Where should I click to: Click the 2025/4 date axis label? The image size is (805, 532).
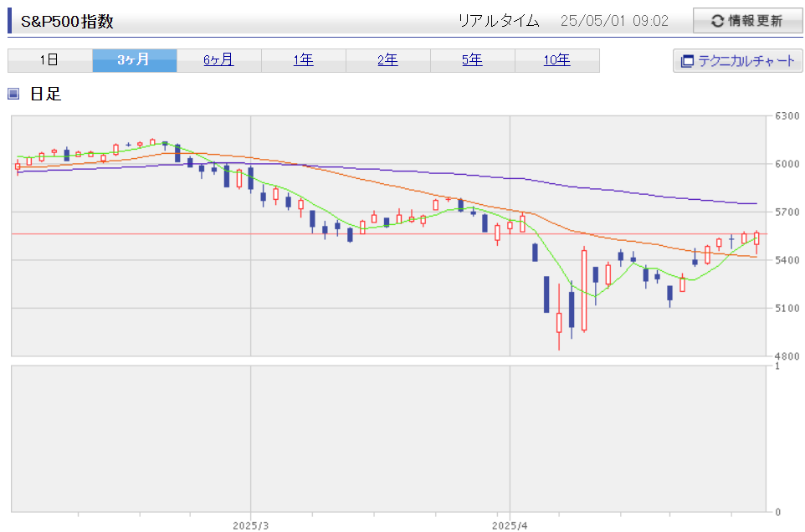click(510, 526)
